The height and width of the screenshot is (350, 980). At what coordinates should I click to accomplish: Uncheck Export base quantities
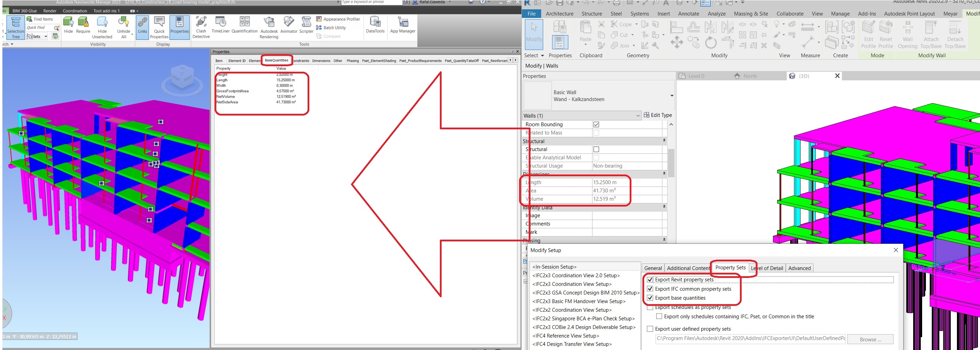pyautogui.click(x=651, y=298)
